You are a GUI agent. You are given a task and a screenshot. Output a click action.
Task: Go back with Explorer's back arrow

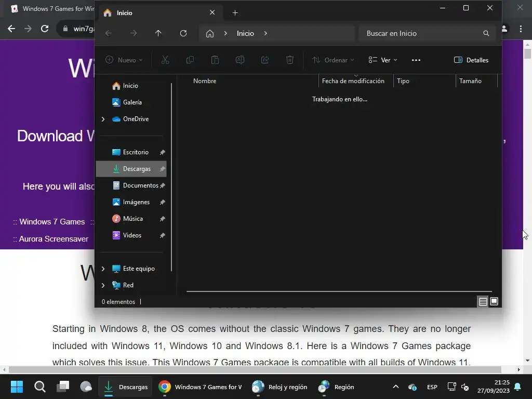109,33
